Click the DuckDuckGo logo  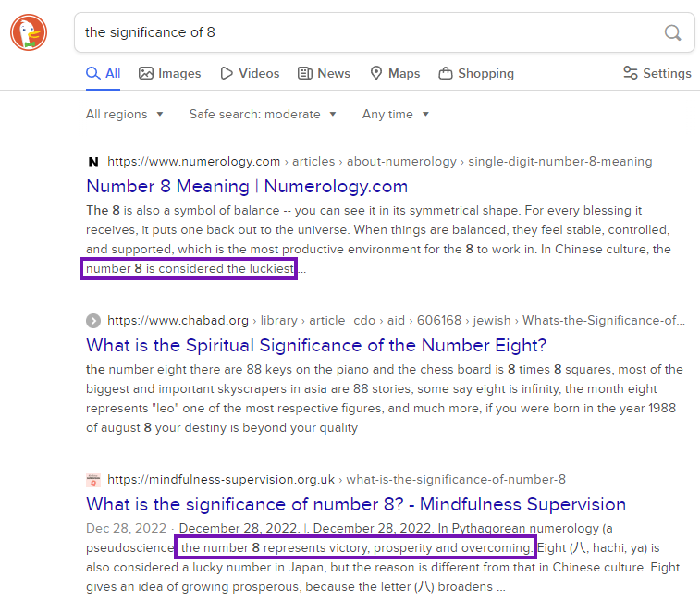(x=29, y=32)
